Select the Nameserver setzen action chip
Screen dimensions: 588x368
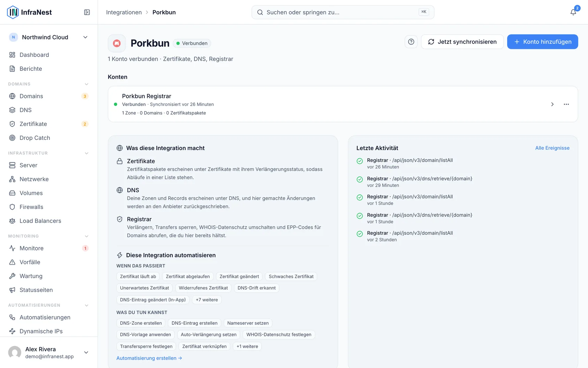click(x=248, y=323)
